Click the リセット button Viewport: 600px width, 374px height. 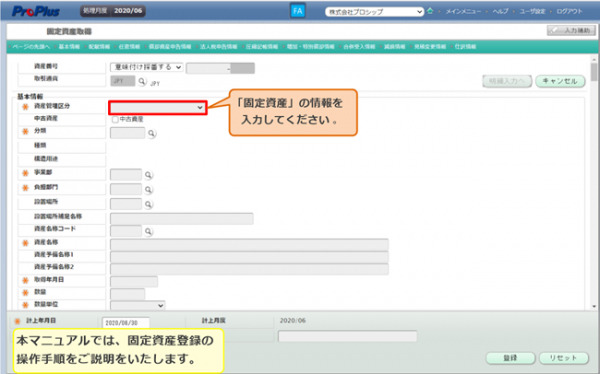563,358
